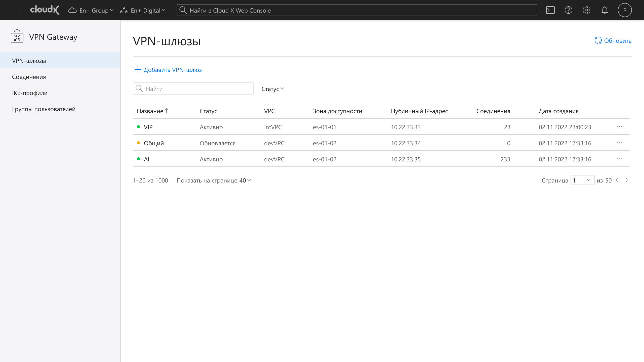Change rows per page from 40
This screenshot has height=362, width=644.
[x=245, y=180]
